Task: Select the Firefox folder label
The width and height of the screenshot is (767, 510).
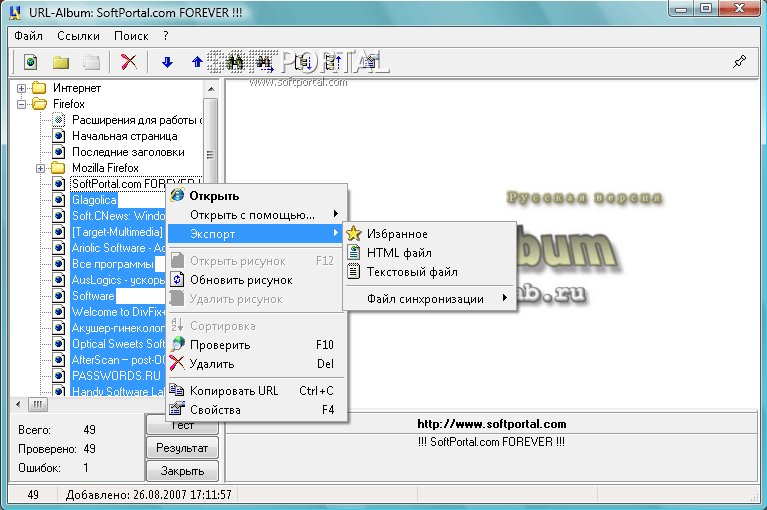Action: pyautogui.click(x=68, y=104)
